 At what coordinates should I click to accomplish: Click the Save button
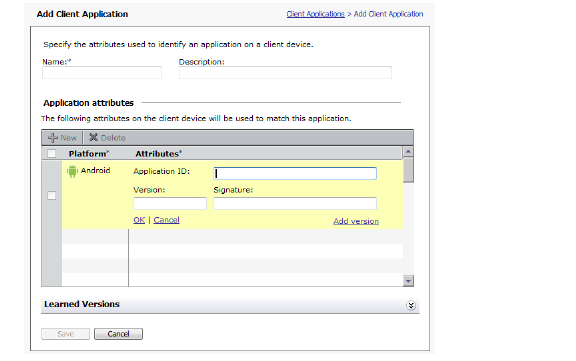[65, 334]
